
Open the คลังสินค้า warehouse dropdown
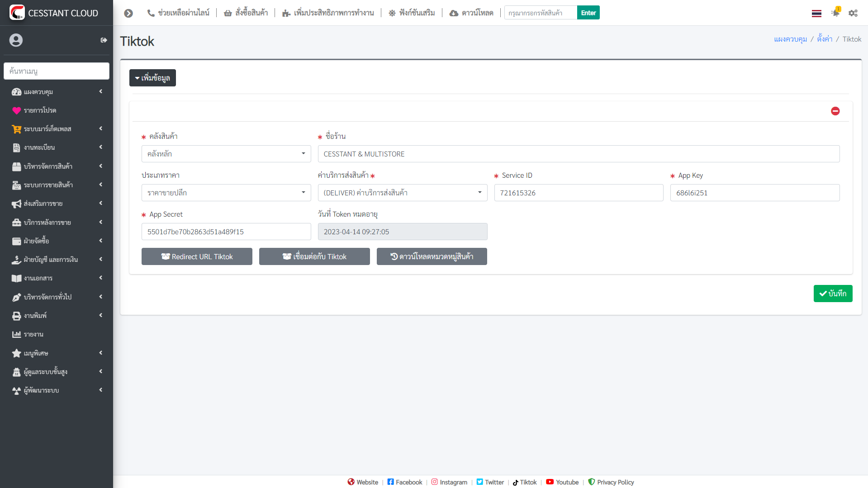click(x=226, y=154)
